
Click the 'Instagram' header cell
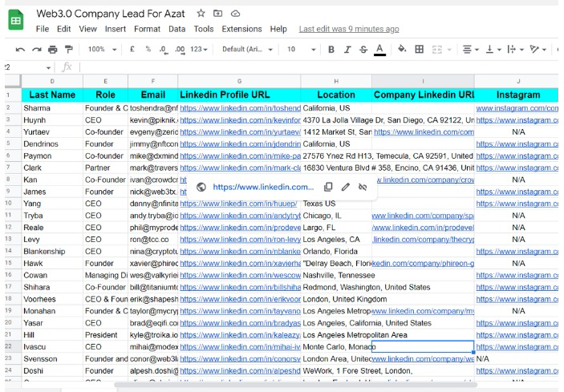(x=517, y=95)
